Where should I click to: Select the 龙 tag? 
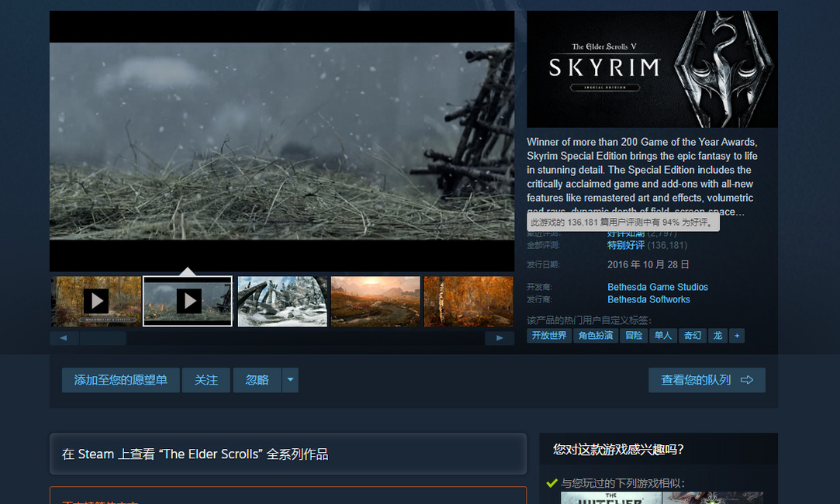click(718, 336)
